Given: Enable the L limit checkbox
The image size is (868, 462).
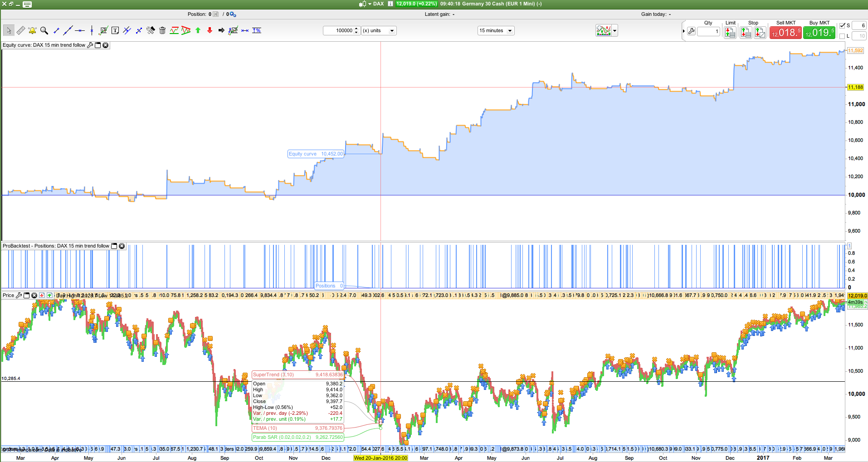Looking at the screenshot, I should point(842,36).
